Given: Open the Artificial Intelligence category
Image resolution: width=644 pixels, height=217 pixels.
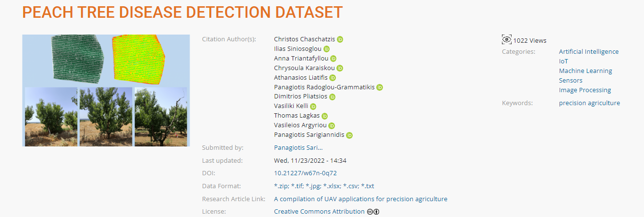Looking at the screenshot, I should pyautogui.click(x=589, y=51).
